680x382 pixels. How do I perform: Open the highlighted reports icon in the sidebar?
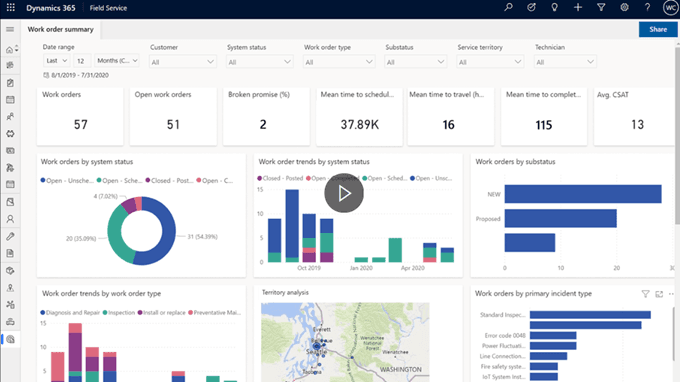tap(10, 339)
